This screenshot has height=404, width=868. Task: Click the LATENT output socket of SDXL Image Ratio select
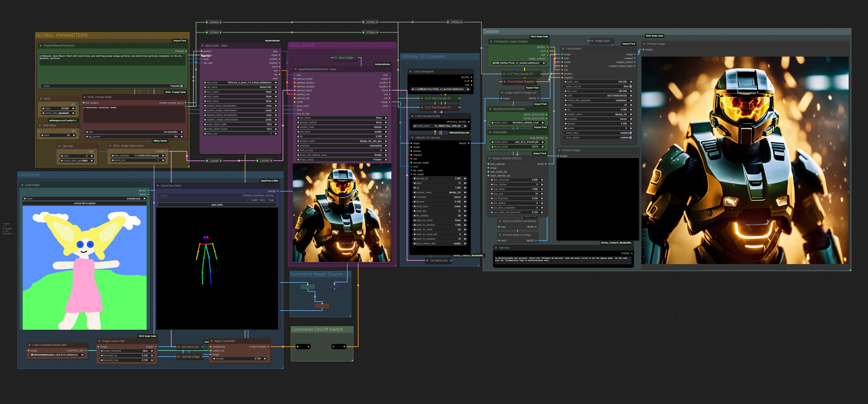point(167,151)
